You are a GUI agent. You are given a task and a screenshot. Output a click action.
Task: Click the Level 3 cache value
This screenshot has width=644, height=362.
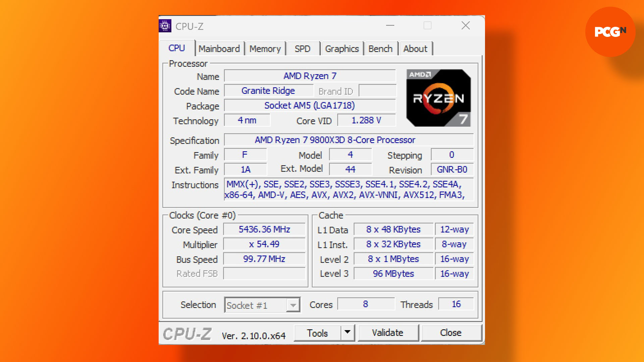[392, 274]
